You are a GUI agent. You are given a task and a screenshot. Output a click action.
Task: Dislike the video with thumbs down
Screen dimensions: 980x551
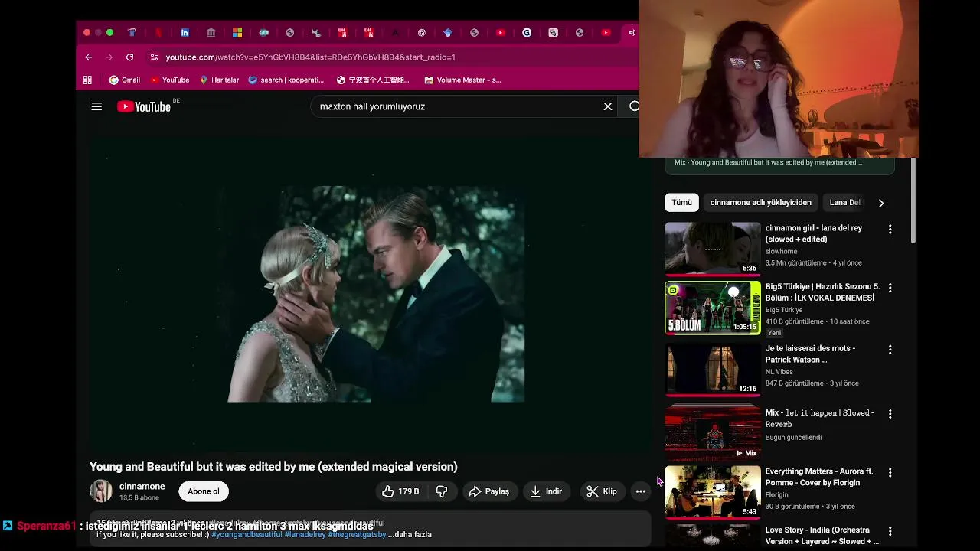point(442,491)
